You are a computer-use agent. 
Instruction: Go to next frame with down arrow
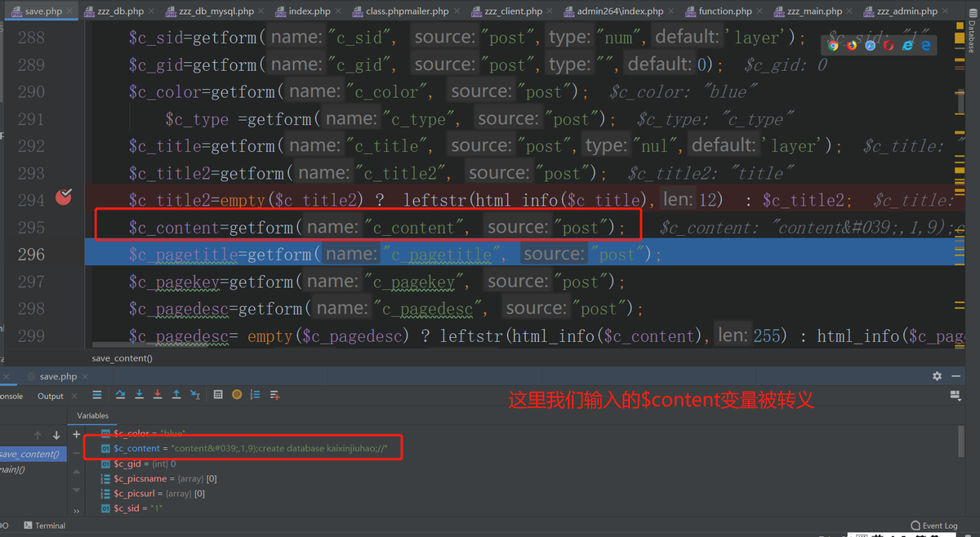pyautogui.click(x=56, y=436)
